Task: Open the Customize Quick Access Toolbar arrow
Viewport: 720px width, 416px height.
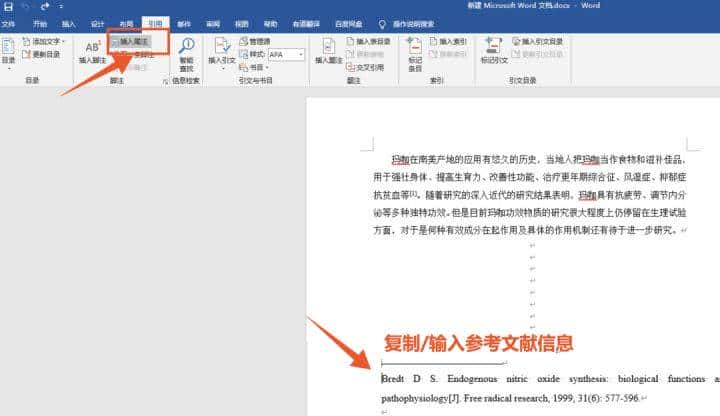Action: 61,6
